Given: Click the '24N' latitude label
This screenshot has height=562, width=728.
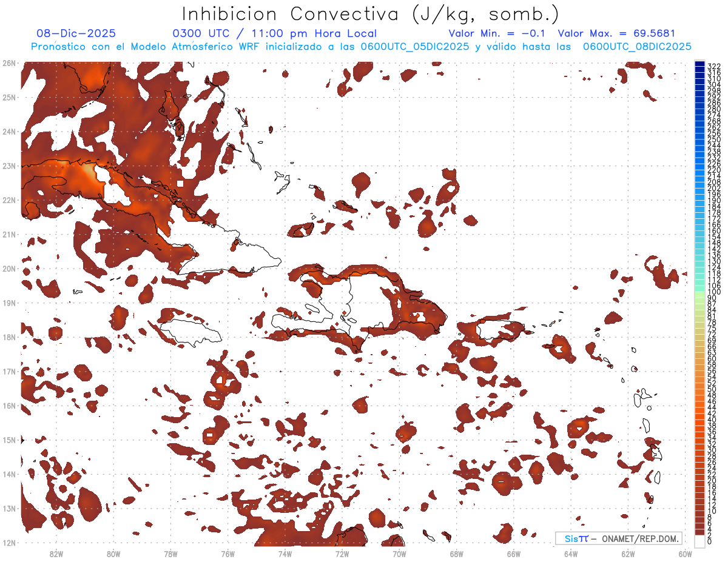Looking at the screenshot, I should (x=9, y=132).
